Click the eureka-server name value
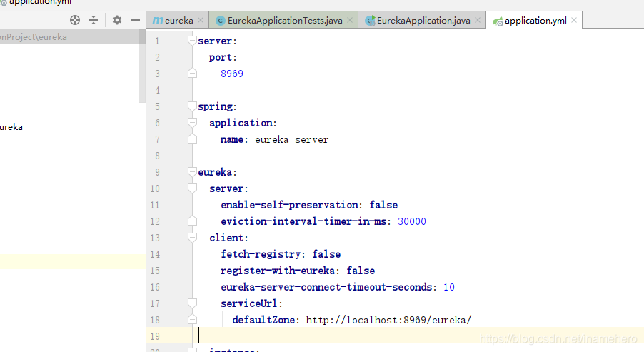 click(x=291, y=140)
